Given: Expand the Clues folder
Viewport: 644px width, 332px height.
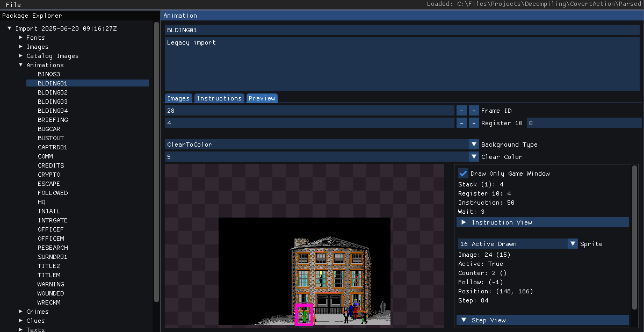Looking at the screenshot, I should pyautogui.click(x=20, y=321).
